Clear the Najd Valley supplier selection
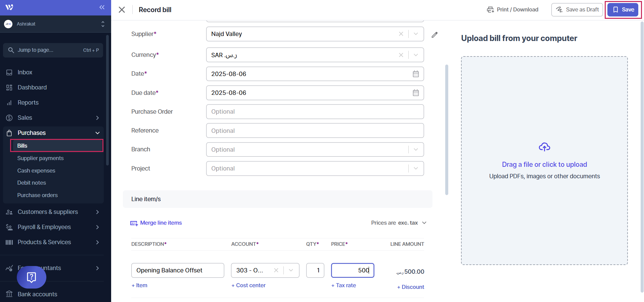Image resolution: width=644 pixels, height=302 pixels. point(401,34)
